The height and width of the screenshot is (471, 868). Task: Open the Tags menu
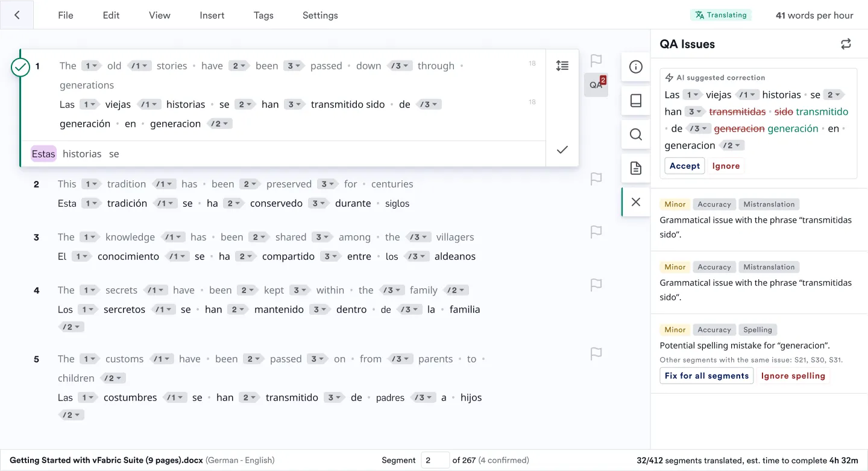tap(263, 15)
